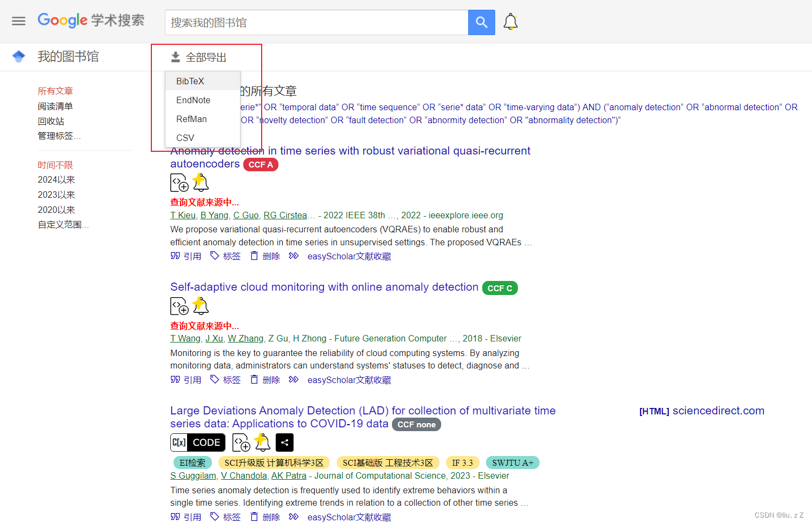This screenshot has width=812, height=523.
Task: Click the SCI升级版 计算机科学3区 tag
Action: (274, 462)
